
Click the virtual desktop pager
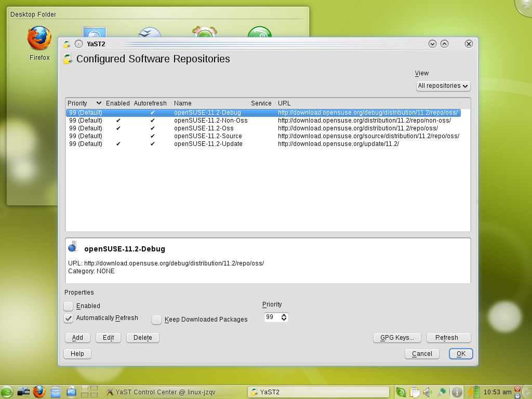(89, 392)
